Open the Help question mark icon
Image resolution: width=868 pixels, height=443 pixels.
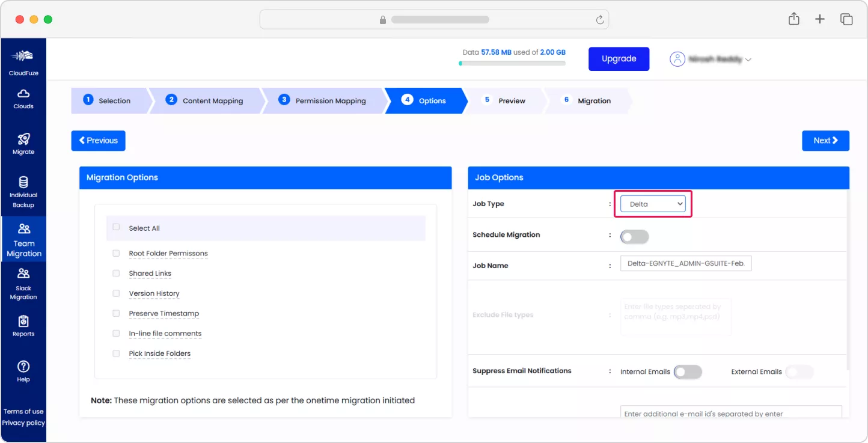pos(23,366)
